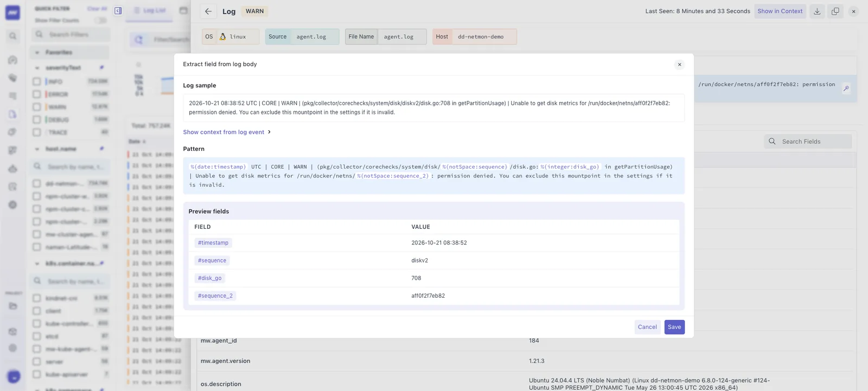Click the magnifier icon in Search Filters

coord(39,34)
